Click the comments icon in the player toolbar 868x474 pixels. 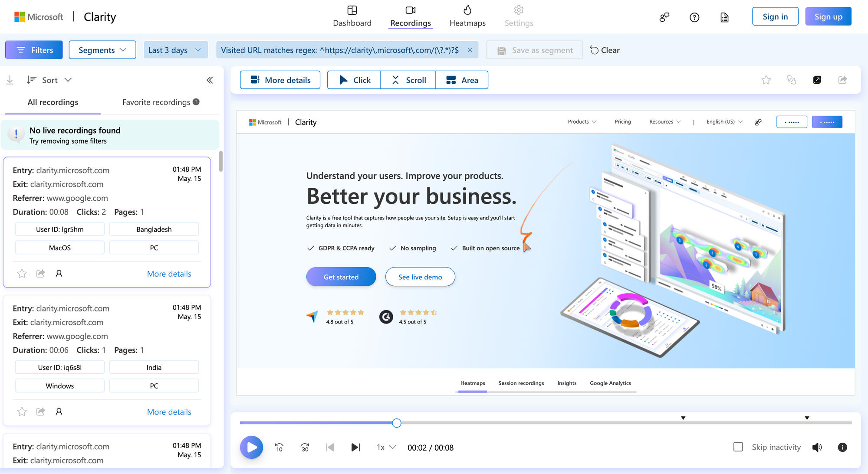(791, 80)
